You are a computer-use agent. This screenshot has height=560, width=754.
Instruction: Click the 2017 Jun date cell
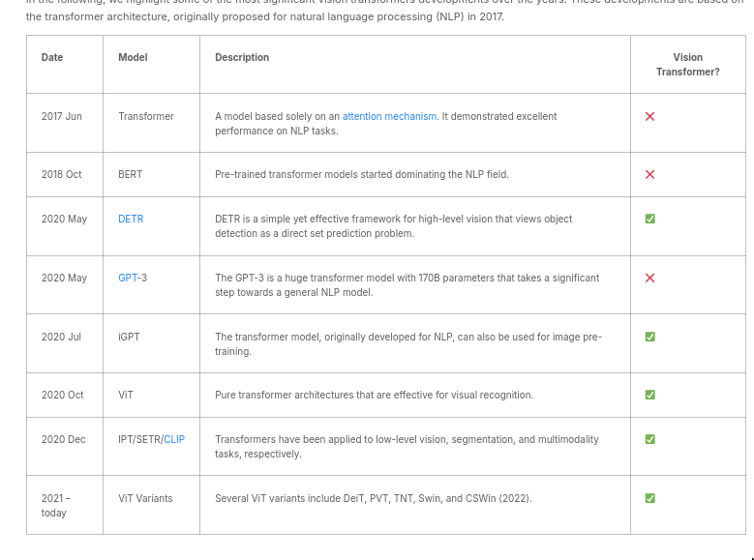(x=62, y=116)
